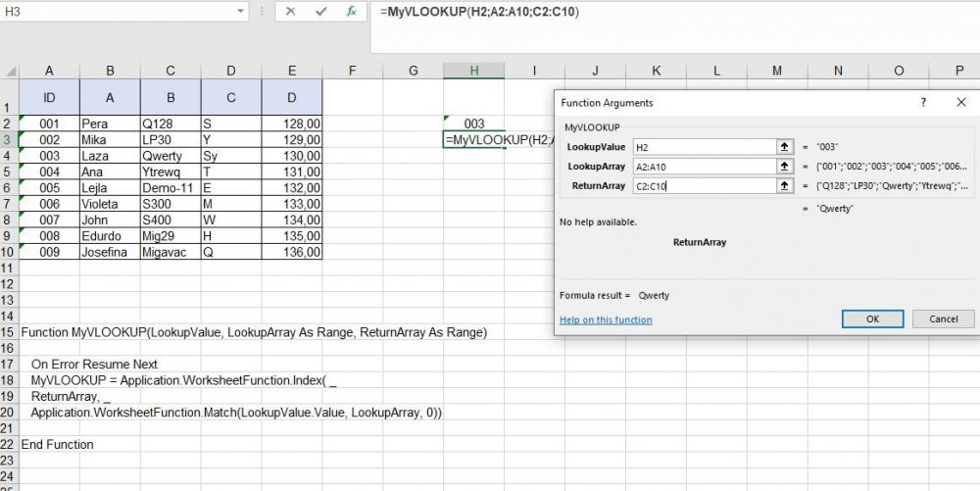Cancel formula entry with the X icon
980x491 pixels.
pos(290,11)
